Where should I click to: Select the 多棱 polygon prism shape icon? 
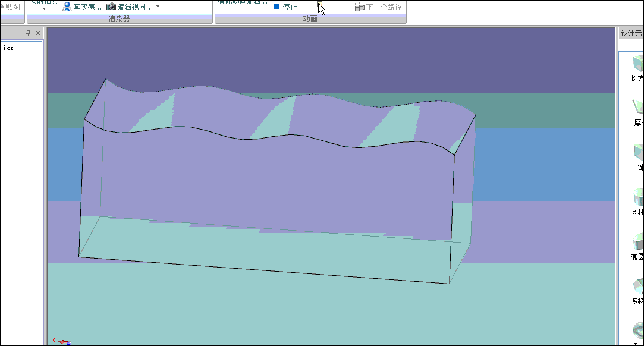(639, 286)
